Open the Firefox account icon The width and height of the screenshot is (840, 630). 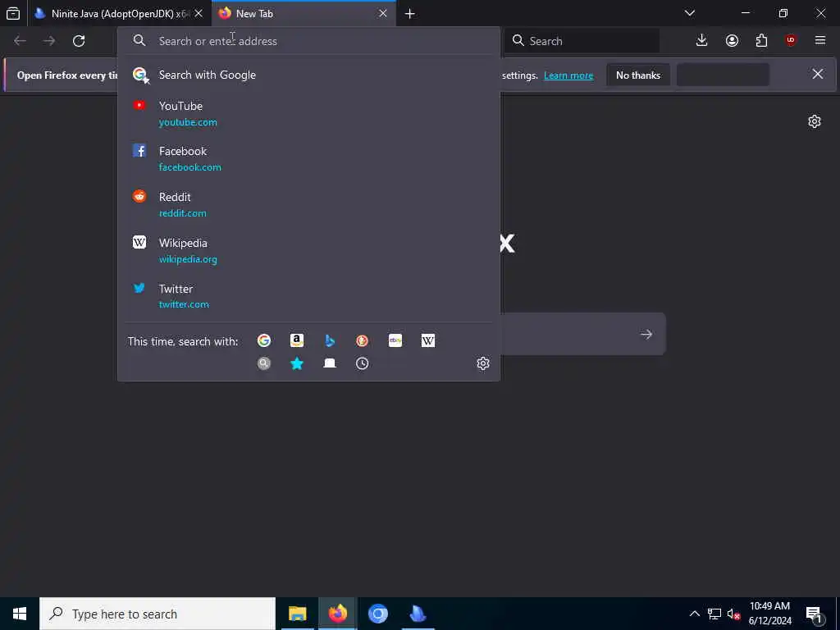(x=732, y=41)
